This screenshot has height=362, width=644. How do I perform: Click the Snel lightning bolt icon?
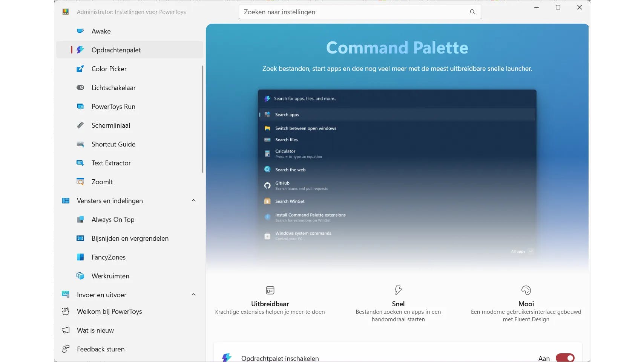(x=398, y=290)
